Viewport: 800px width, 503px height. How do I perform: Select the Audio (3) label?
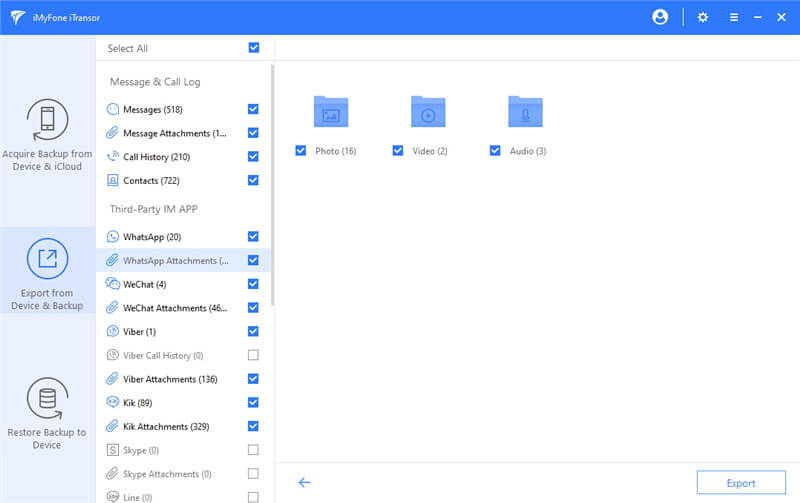[x=528, y=151]
